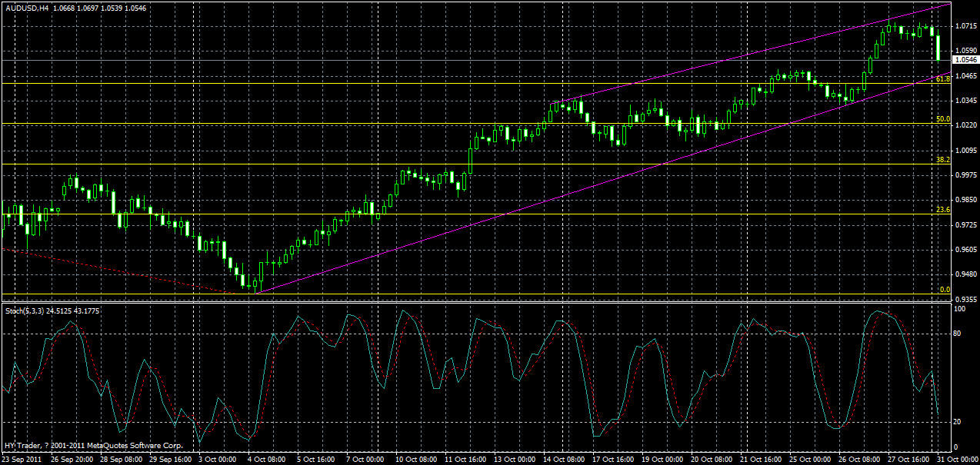Select the 61.8 Fibonacci level label

pos(942,78)
